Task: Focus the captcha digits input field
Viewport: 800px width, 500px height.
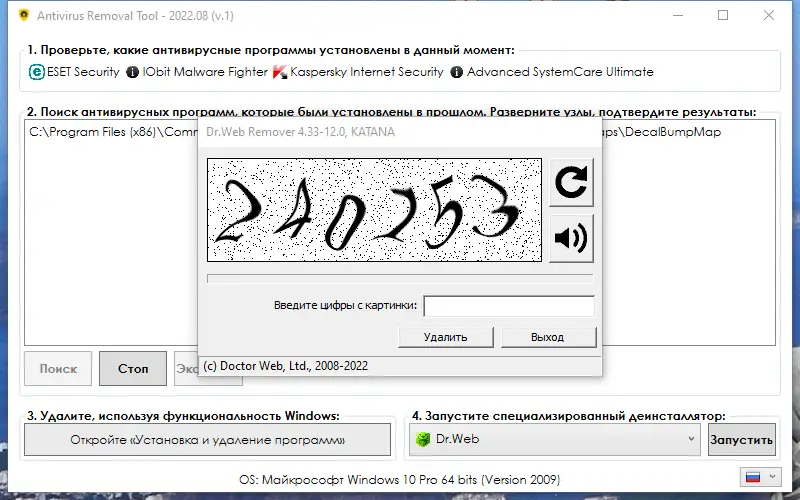Action: (x=509, y=306)
